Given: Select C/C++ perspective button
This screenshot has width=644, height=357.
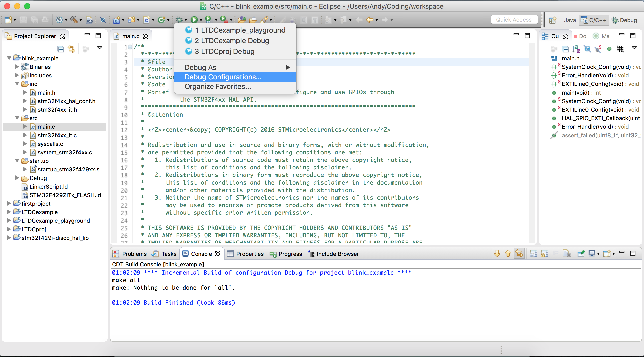Looking at the screenshot, I should click(593, 20).
